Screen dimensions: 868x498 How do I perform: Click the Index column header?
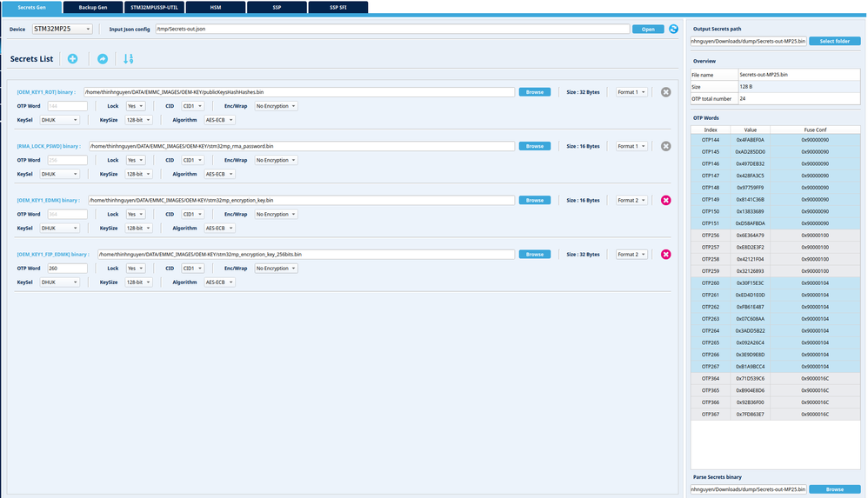711,130
